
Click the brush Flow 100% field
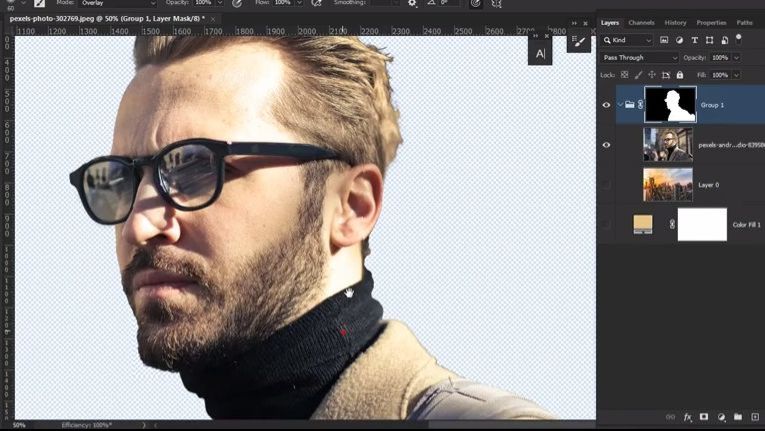pos(283,3)
